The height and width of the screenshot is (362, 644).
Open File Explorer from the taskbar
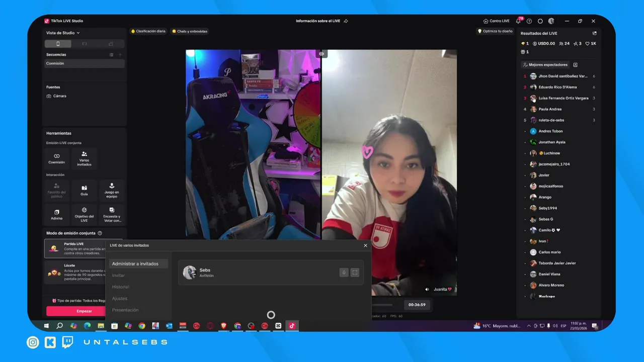click(101, 326)
